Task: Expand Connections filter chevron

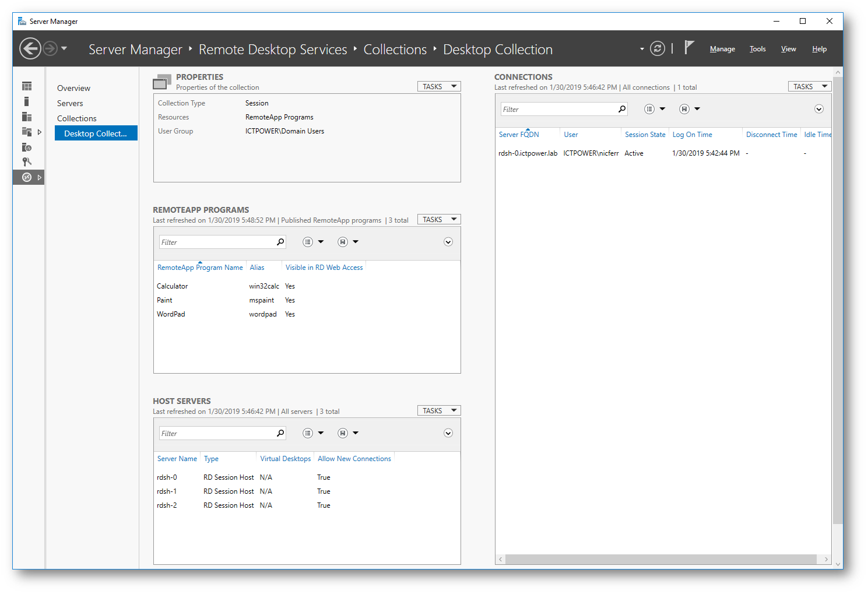Action: coord(819,109)
